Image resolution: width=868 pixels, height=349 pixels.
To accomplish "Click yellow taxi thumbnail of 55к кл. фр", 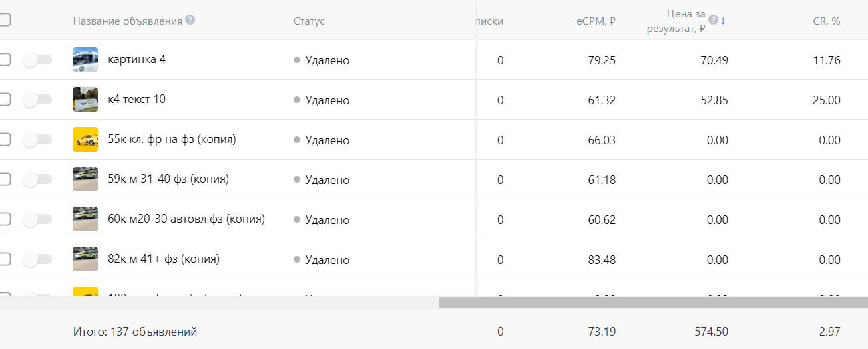I will click(85, 140).
